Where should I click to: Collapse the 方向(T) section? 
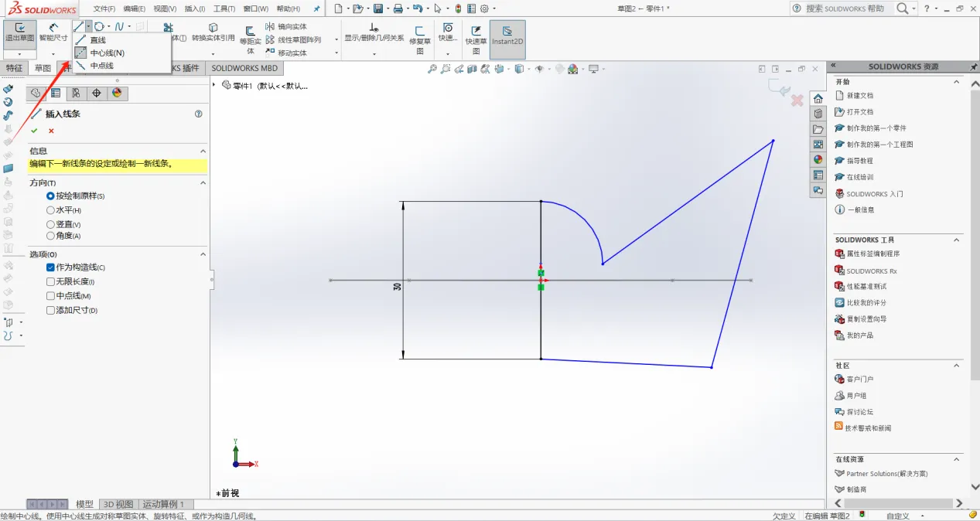203,183
